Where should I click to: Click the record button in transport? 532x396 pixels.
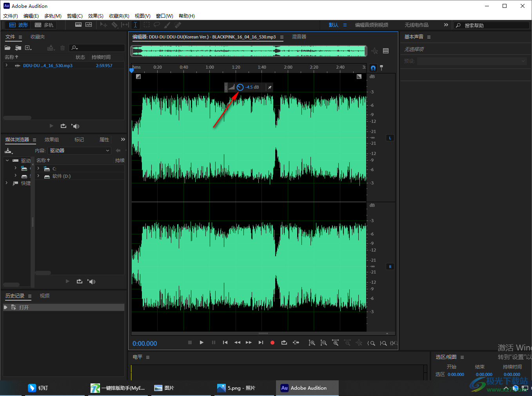[x=272, y=343]
